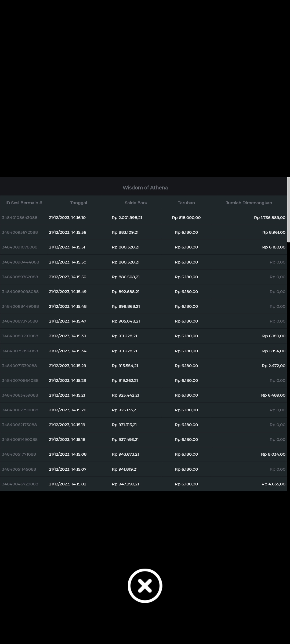View session ID 34840075896088
Screen dimensions: 290x644
click(x=20, y=351)
